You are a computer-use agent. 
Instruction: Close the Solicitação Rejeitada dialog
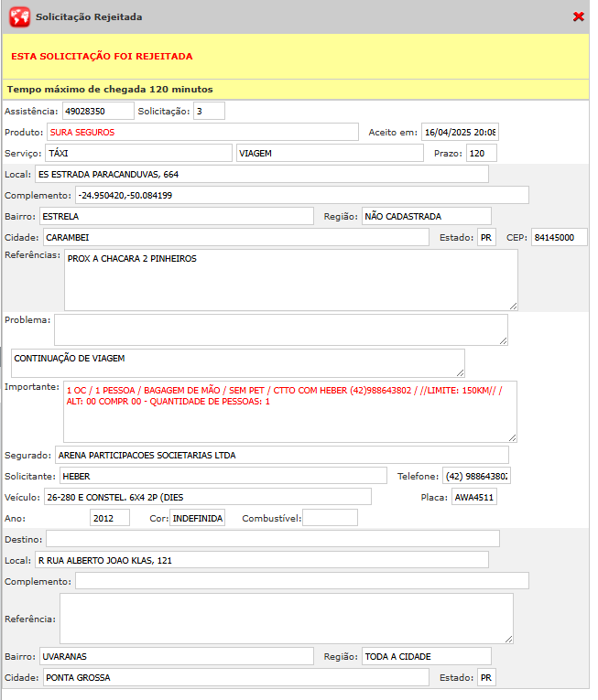point(579,16)
